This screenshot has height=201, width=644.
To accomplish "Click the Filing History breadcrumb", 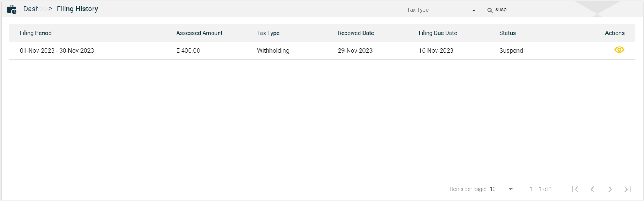I will click(77, 9).
